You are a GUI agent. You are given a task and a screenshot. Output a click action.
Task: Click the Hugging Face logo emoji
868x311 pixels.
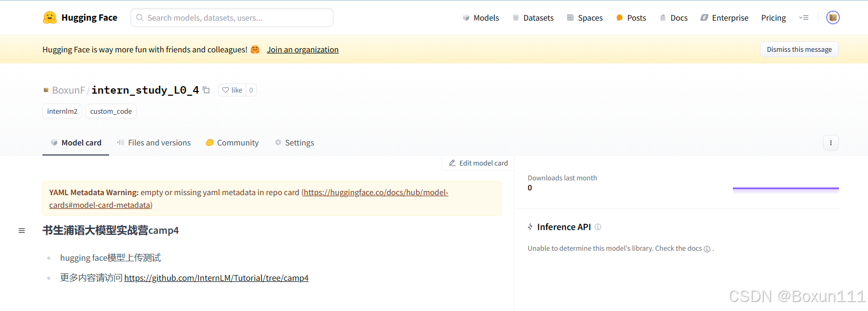(50, 17)
